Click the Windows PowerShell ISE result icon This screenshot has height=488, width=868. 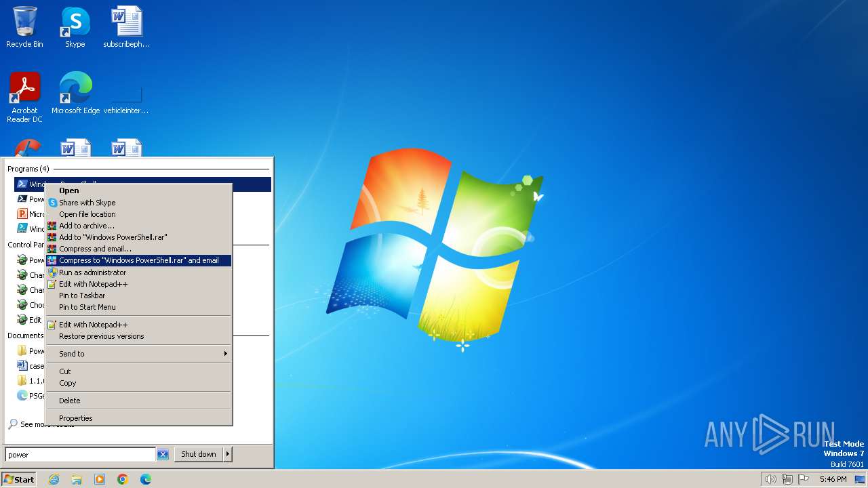point(22,229)
